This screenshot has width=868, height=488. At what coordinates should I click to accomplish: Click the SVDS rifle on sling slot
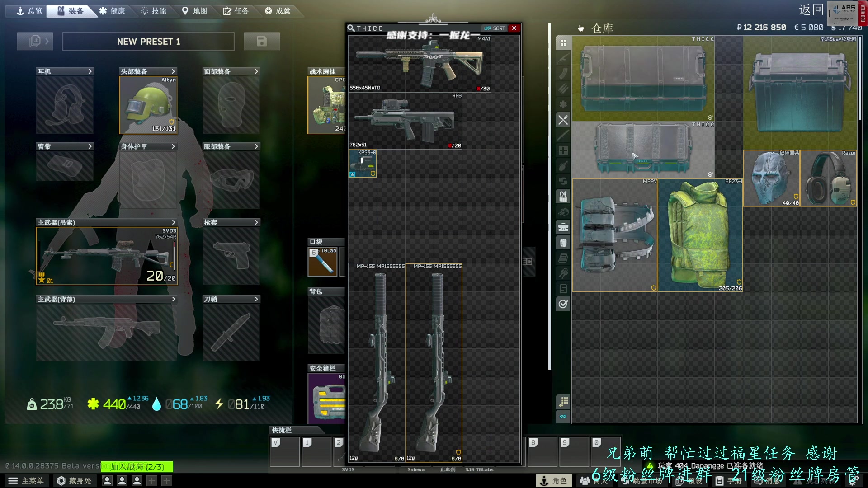(107, 256)
